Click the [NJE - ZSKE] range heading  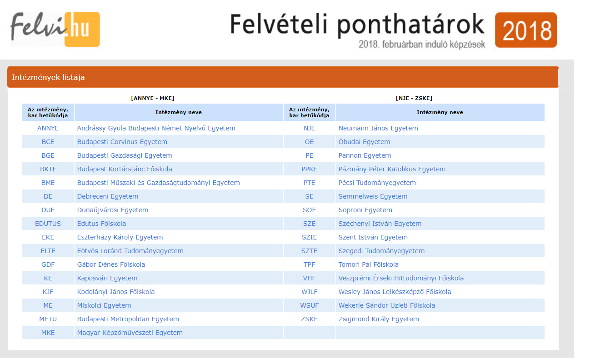coord(414,98)
